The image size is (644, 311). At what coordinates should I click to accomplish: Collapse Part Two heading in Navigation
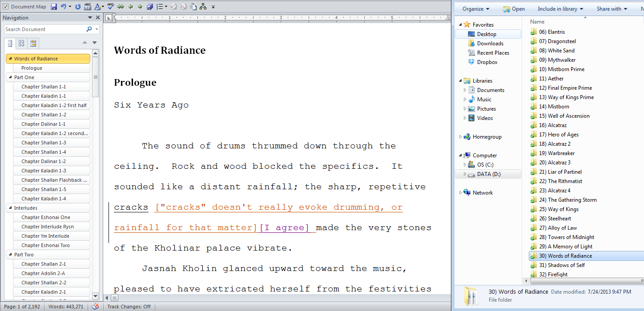[10, 255]
